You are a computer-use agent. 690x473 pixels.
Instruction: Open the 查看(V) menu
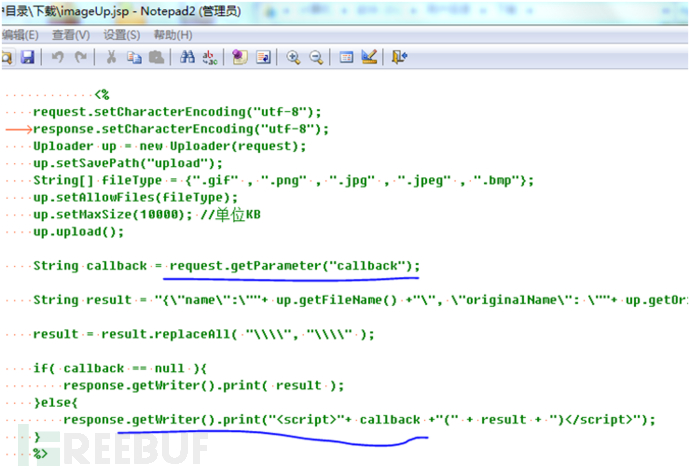click(x=71, y=35)
